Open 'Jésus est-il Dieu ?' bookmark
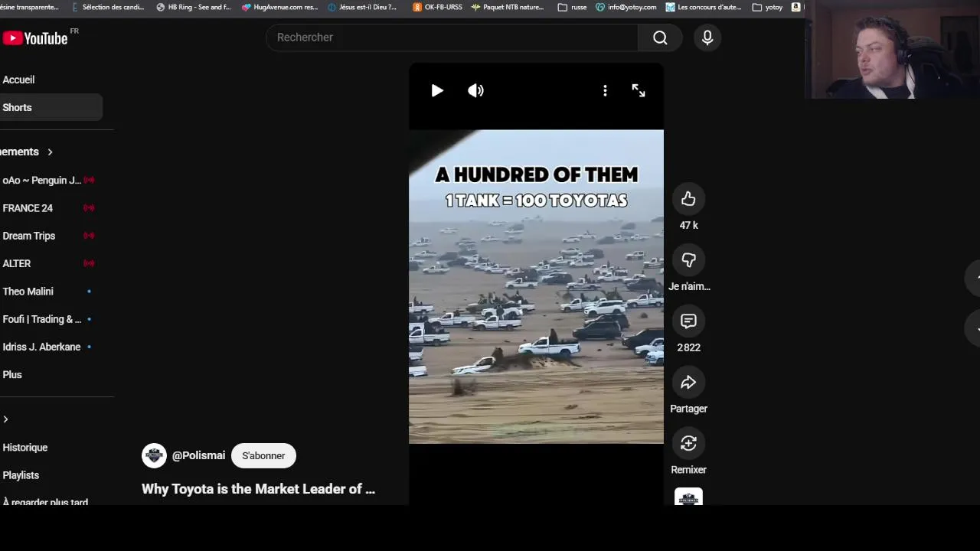 coord(362,7)
